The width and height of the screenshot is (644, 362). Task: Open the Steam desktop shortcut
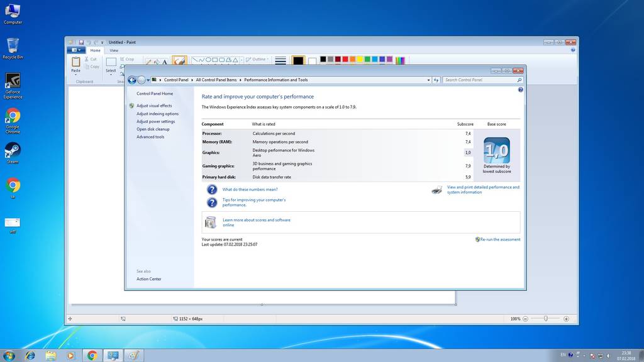pos(13,150)
